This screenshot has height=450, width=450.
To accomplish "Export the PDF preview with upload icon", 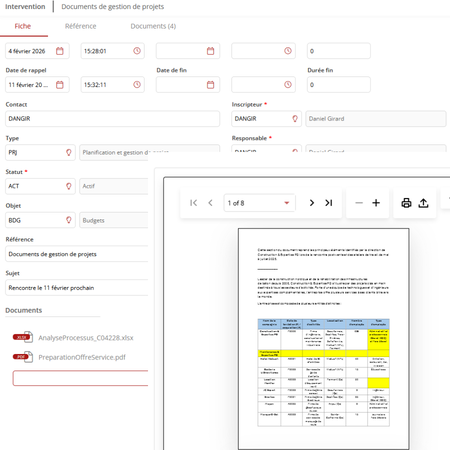I will pos(423,203).
